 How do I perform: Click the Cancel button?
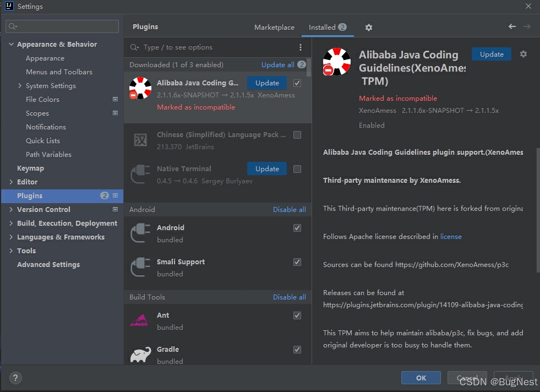coord(467,378)
